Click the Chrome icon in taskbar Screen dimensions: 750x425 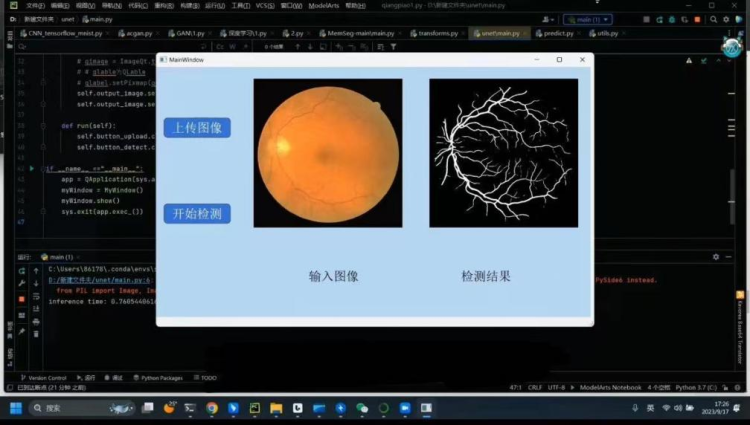point(212,408)
